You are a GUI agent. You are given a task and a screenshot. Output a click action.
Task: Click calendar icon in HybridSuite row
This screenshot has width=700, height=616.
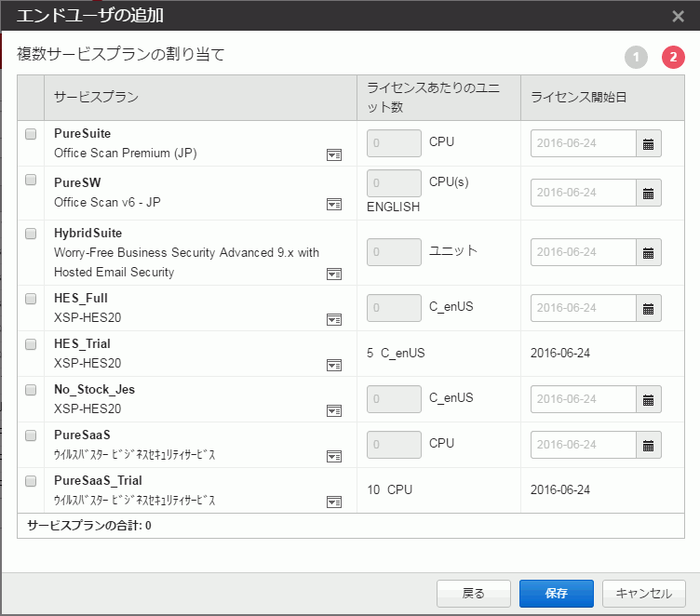(649, 252)
